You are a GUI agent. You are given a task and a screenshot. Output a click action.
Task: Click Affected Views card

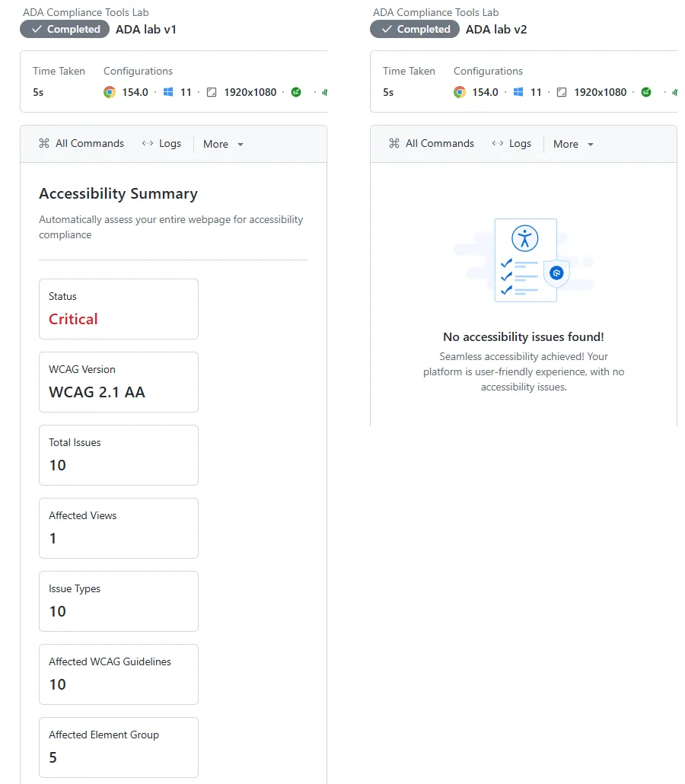[119, 528]
